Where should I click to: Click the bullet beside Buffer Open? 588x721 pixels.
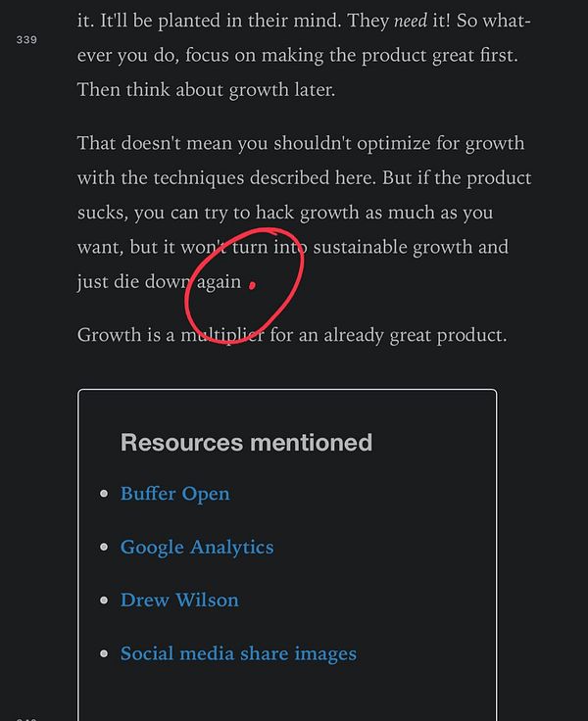pyautogui.click(x=104, y=494)
